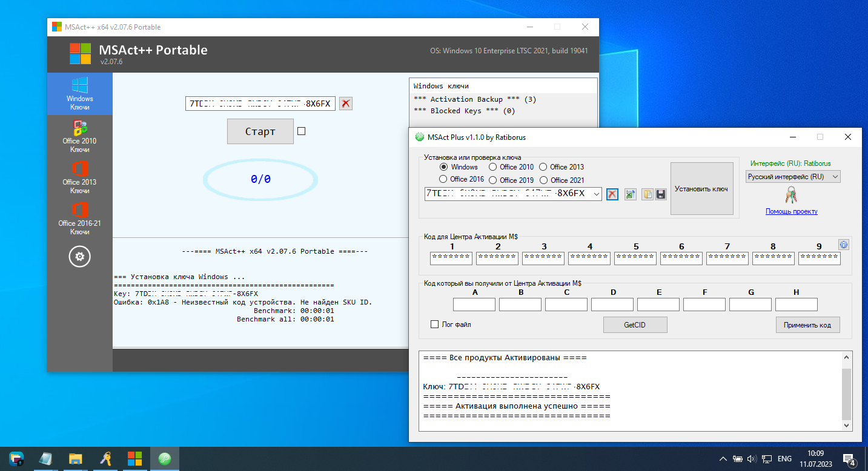868x471 pixels.
Task: Expand the key combo box dropdown
Action: pyautogui.click(x=596, y=194)
